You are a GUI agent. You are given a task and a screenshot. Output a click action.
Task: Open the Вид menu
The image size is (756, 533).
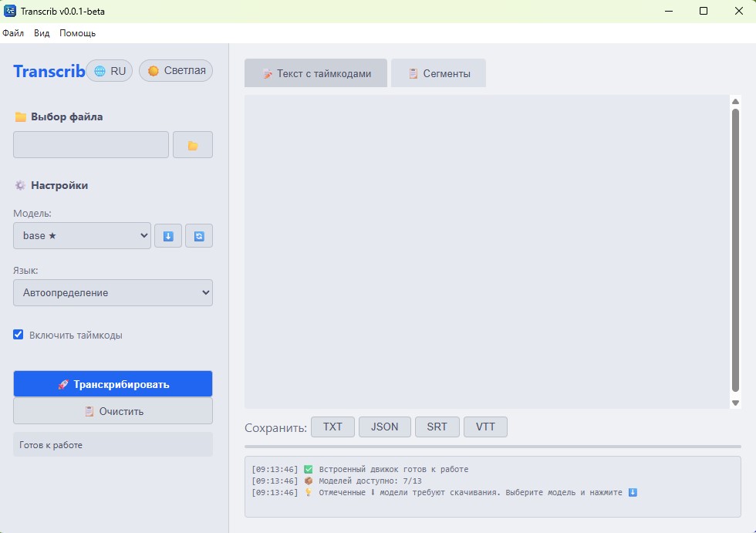point(42,33)
